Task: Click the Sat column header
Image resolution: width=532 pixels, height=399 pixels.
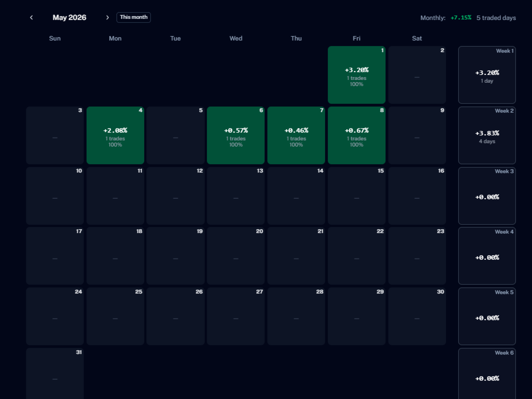Action: point(417,38)
